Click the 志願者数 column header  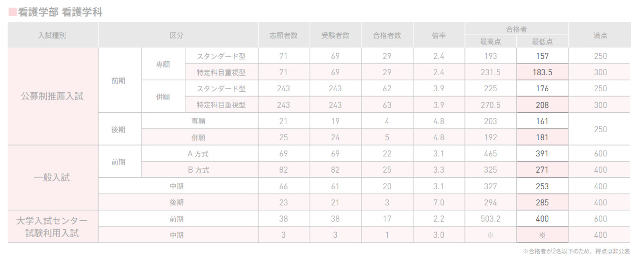tap(283, 35)
